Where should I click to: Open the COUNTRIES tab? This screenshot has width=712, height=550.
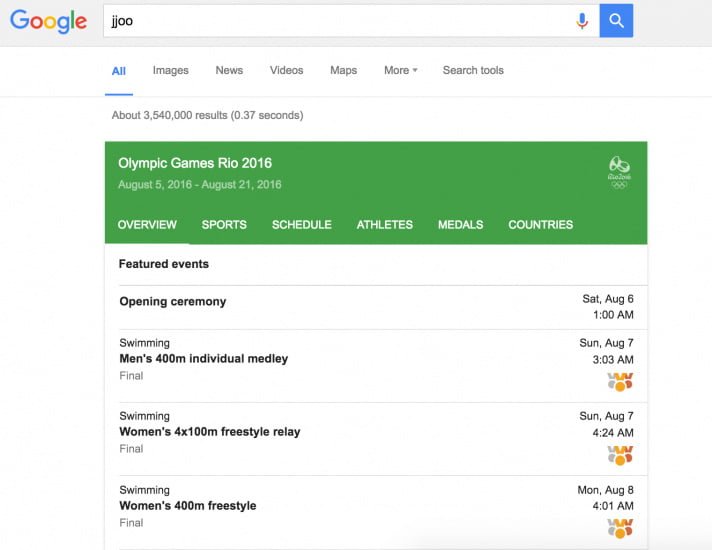click(540, 225)
